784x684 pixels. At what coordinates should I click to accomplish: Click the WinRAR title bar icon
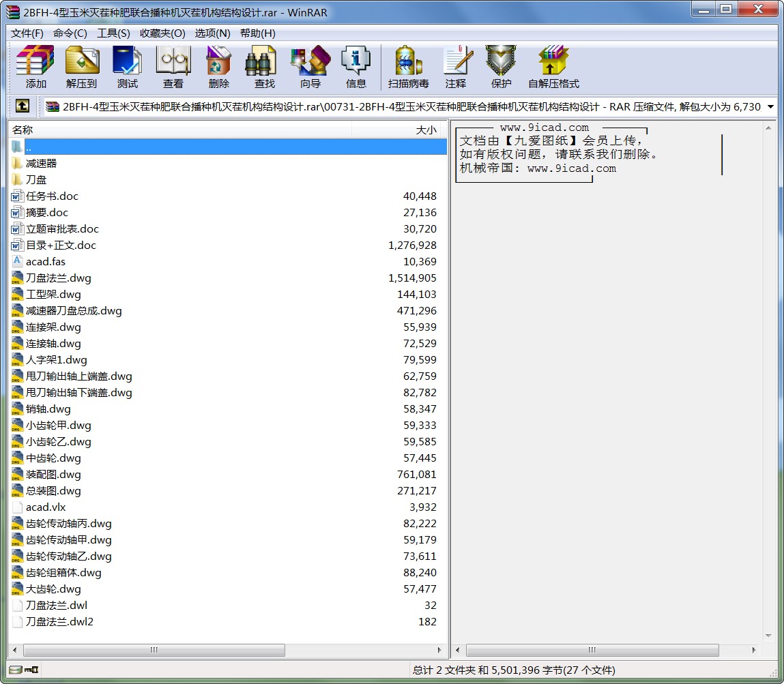pos(12,12)
